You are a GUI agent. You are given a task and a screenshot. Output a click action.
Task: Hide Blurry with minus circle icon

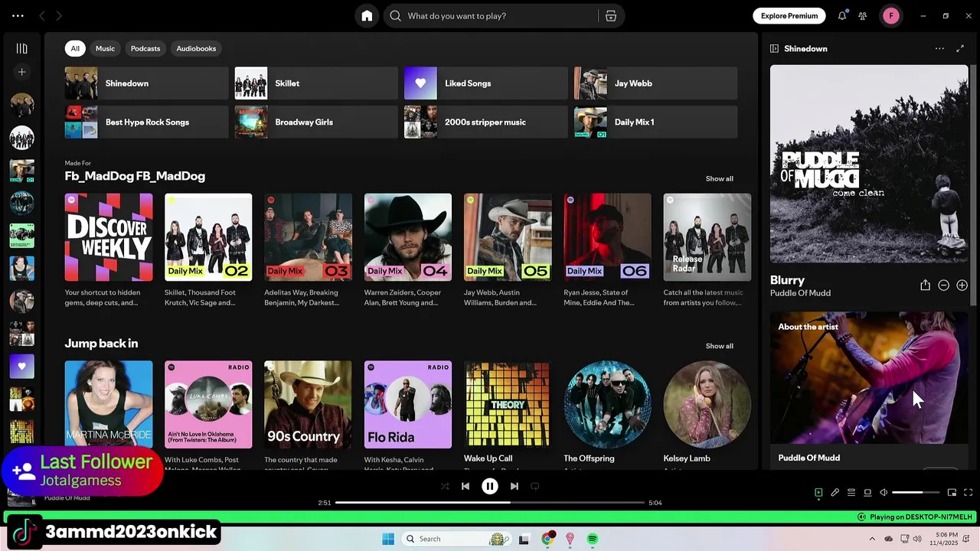[943, 285]
